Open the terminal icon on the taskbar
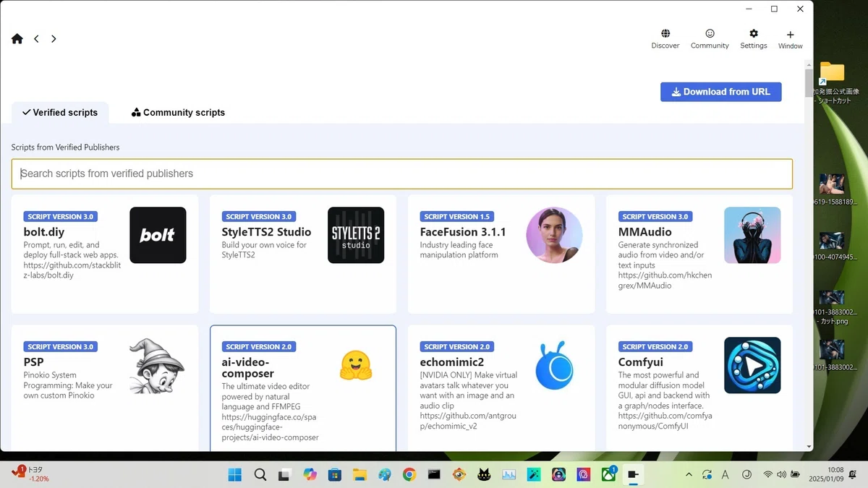868x488 pixels. (x=434, y=475)
